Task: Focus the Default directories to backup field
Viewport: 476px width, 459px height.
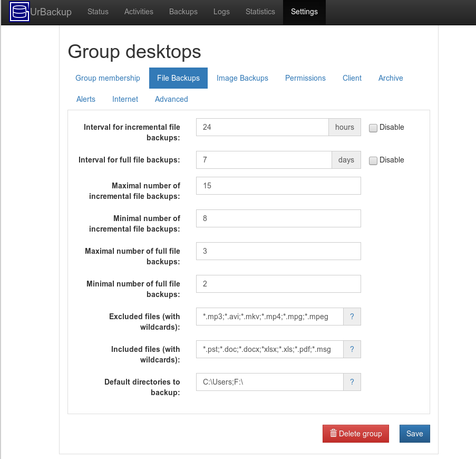Action: click(269, 382)
